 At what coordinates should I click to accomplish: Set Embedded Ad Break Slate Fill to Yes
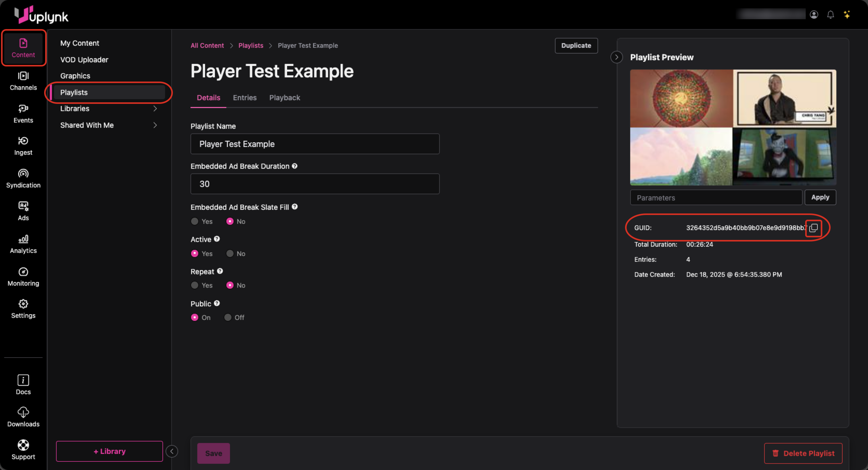(x=195, y=221)
